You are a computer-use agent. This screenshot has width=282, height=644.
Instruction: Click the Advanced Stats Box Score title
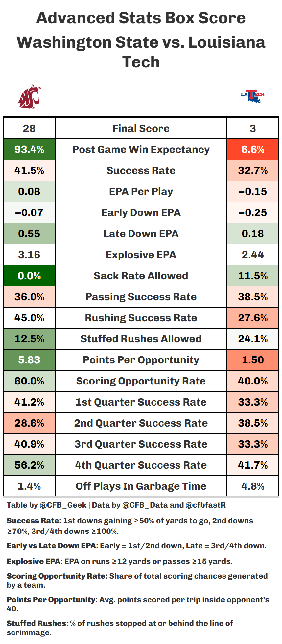(141, 18)
